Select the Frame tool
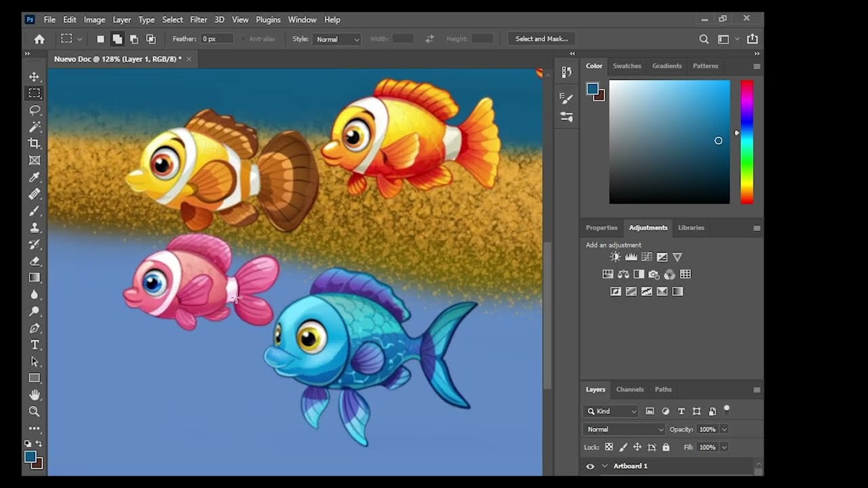 click(35, 161)
